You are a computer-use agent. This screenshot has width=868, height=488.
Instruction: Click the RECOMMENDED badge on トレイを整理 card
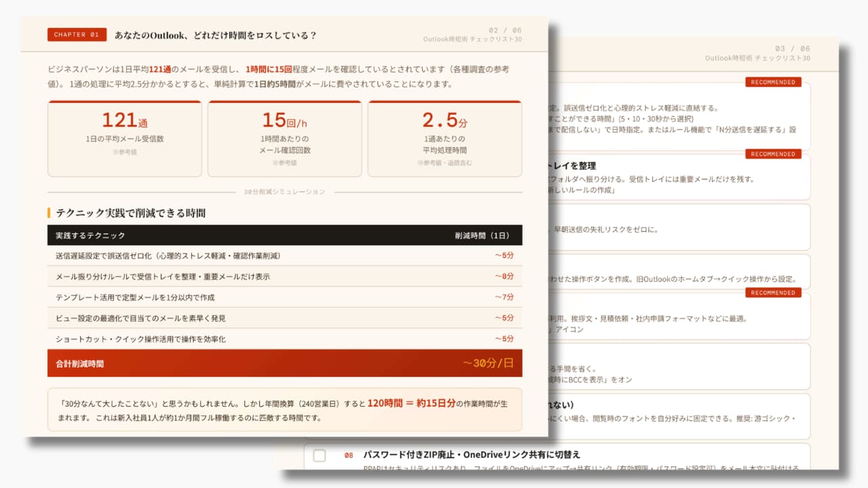click(x=773, y=154)
